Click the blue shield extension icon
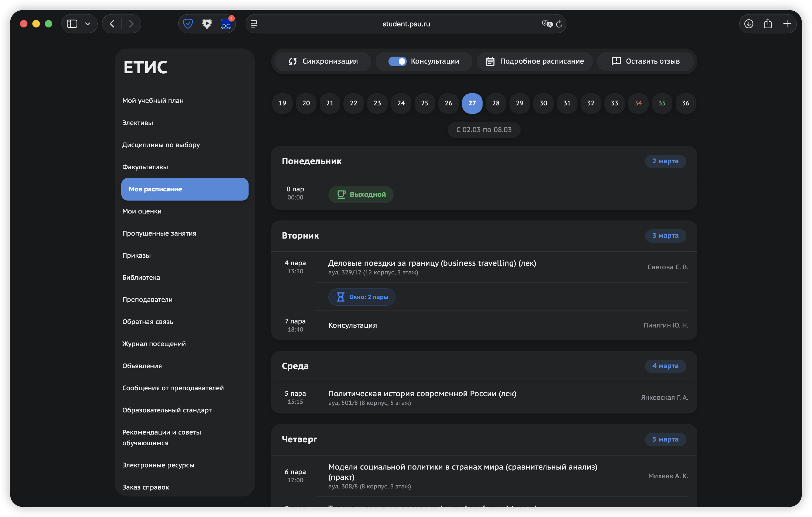 pos(188,24)
